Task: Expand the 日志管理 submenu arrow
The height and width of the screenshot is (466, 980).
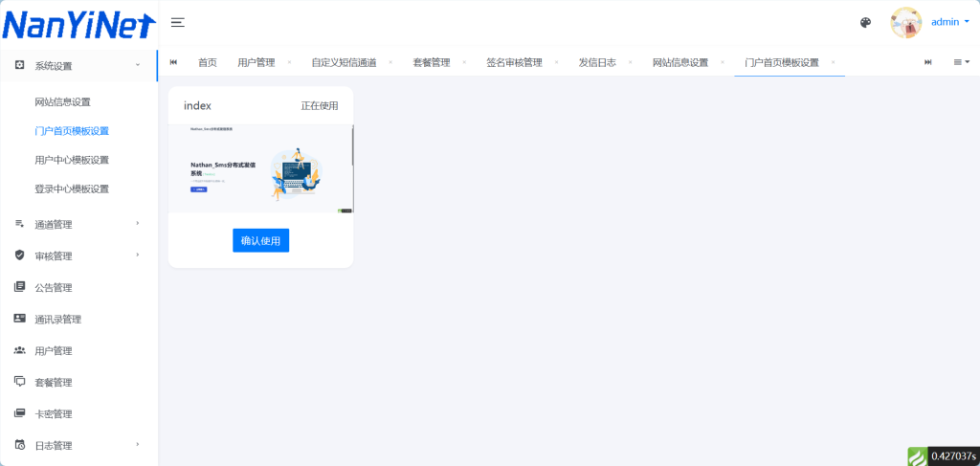Action: pyautogui.click(x=138, y=445)
